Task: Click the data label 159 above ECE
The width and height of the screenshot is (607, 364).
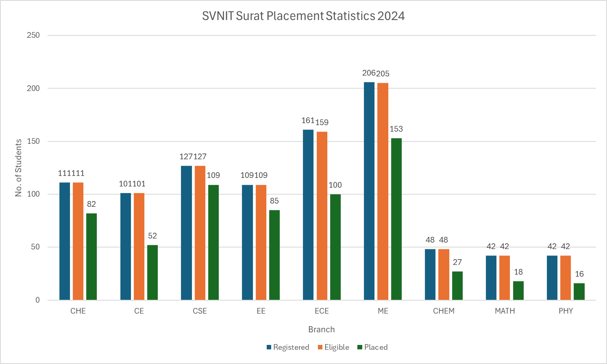Action: coord(322,123)
